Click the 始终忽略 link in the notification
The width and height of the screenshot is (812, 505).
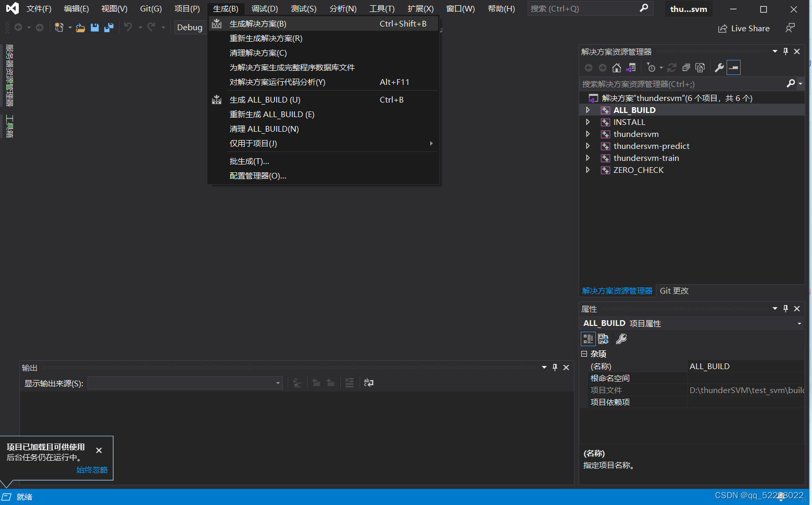coord(92,470)
